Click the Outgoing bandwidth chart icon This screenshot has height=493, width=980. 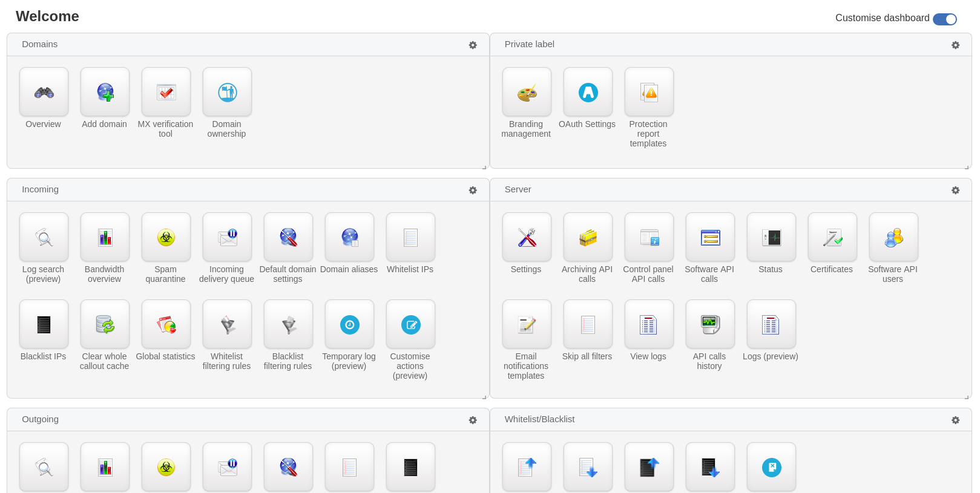click(x=105, y=467)
